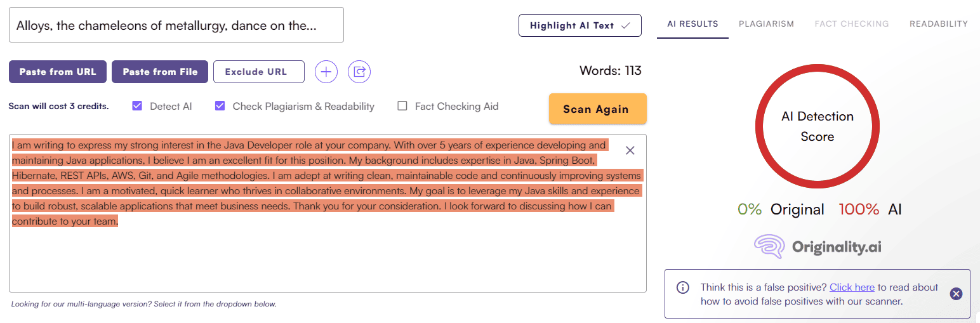Click the Exclude URL button
The height and width of the screenshot is (323, 980).
click(x=258, y=72)
